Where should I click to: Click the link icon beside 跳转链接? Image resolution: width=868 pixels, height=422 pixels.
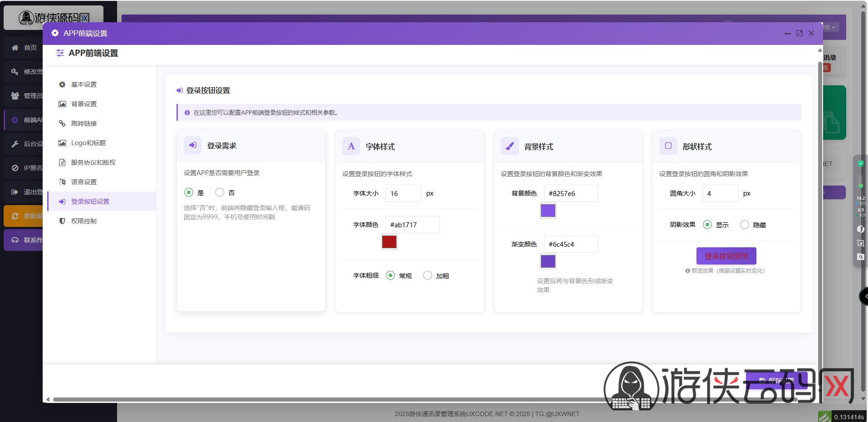pyautogui.click(x=62, y=123)
